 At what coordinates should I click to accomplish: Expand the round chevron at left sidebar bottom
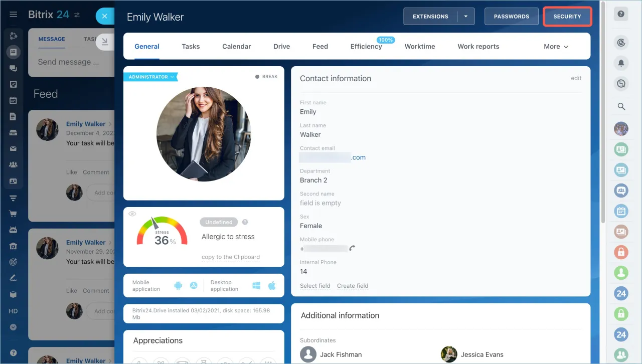coord(14,327)
